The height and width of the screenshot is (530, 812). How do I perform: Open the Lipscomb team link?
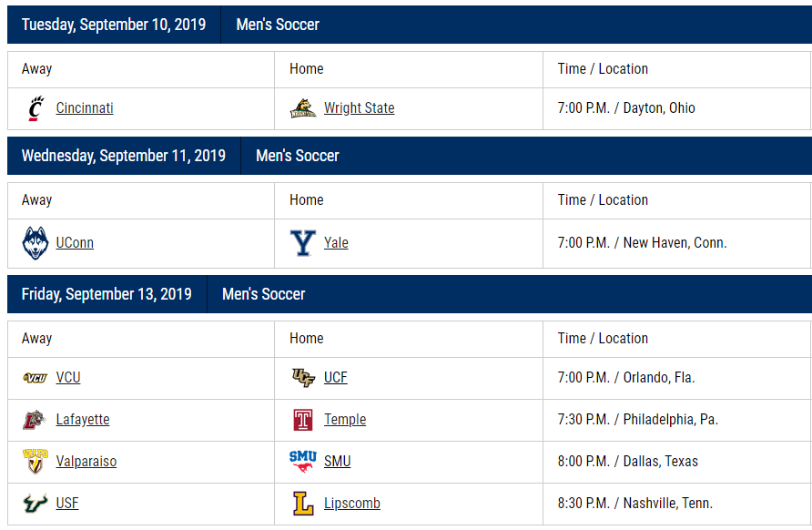(352, 503)
